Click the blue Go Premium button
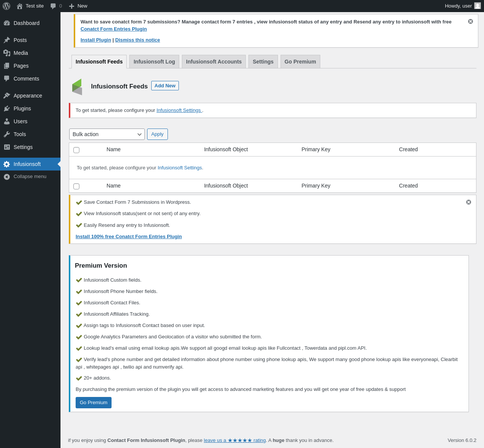 (x=93, y=403)
